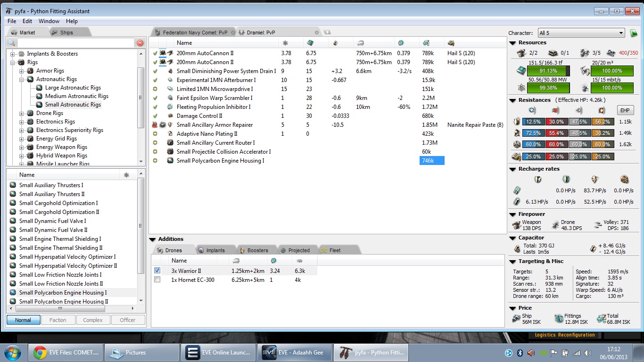Click the ammo column header icon in fitting list

451,43
